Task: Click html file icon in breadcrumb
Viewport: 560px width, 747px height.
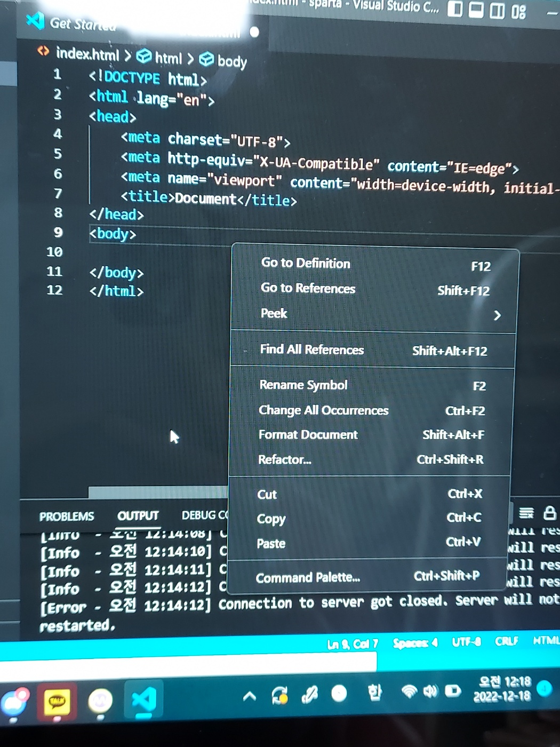Action: pyautogui.click(x=43, y=51)
